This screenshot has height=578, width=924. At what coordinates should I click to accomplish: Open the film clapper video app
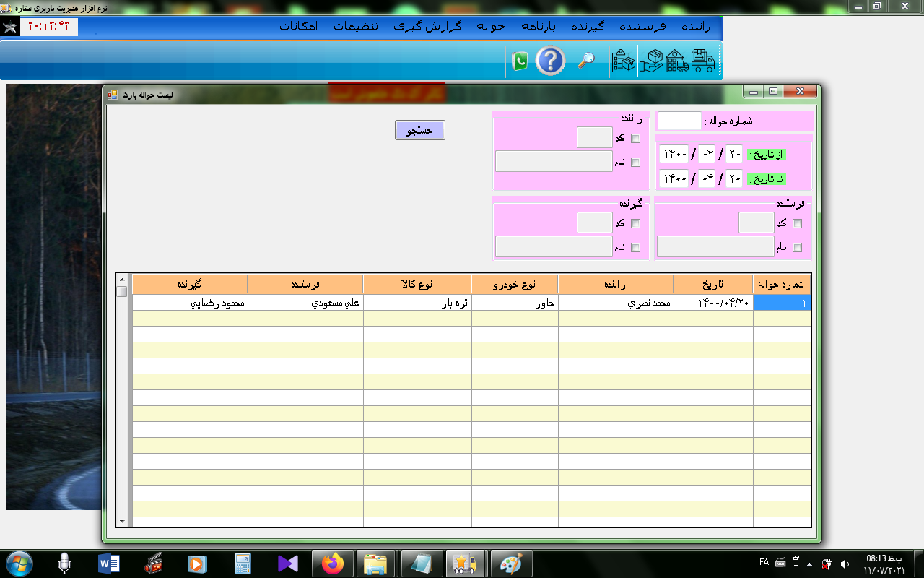click(153, 564)
